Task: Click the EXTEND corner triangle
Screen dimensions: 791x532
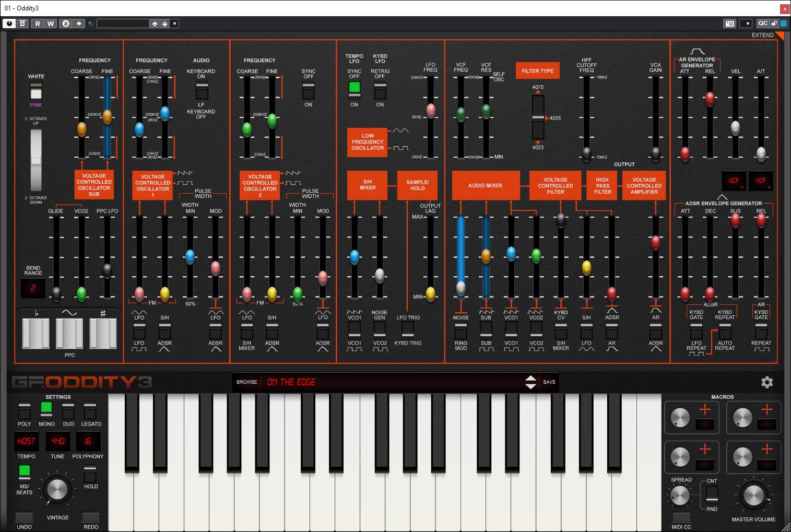Action: 780,36
